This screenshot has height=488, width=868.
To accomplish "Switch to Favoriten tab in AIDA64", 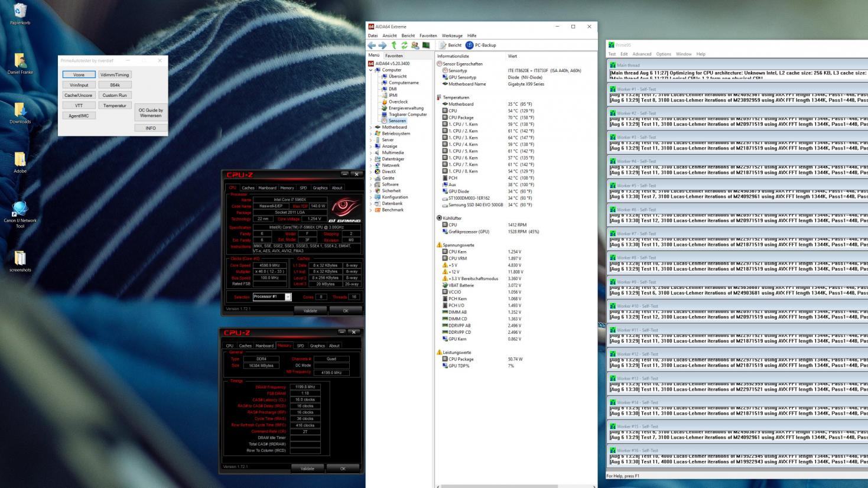I will click(394, 56).
